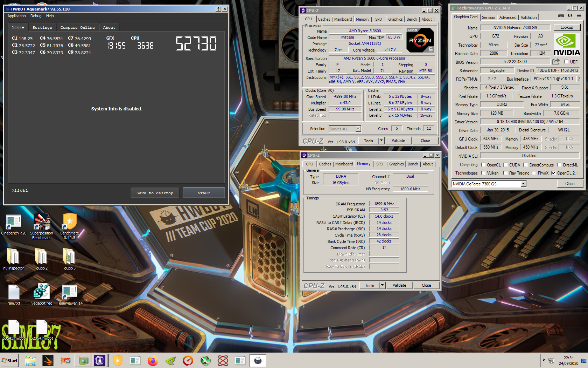Toggle the Vulkan checkbox
The image size is (588, 368).
click(483, 173)
